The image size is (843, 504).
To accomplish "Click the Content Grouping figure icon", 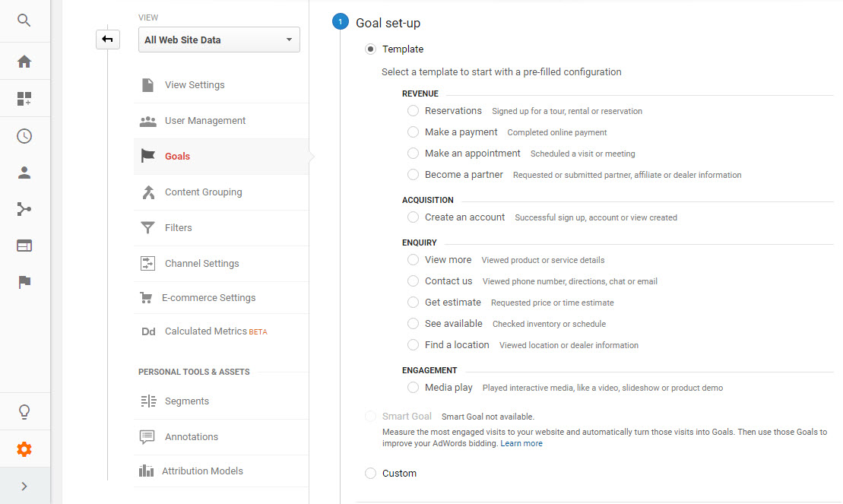I will point(148,192).
